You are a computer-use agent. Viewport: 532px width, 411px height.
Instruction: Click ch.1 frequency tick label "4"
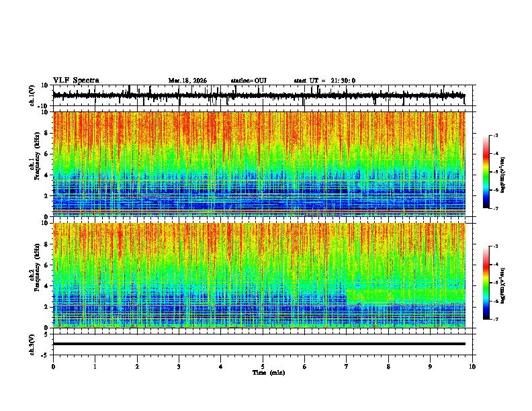(x=46, y=175)
